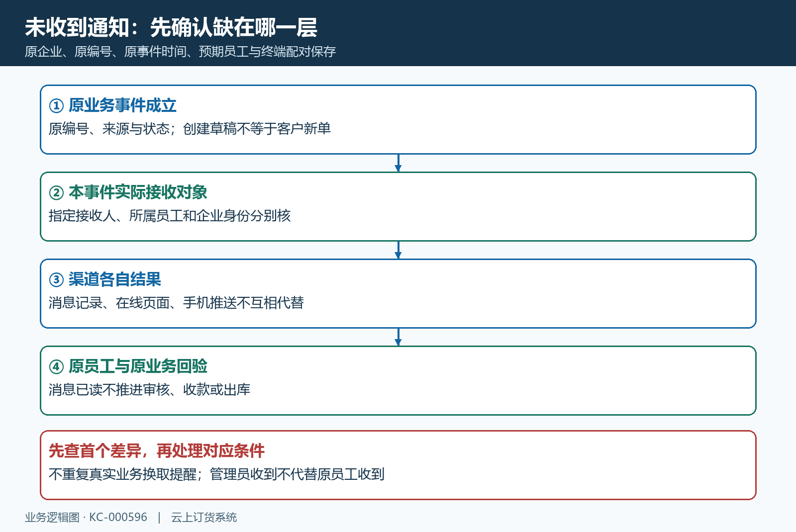The height and width of the screenshot is (532, 796).
Task: Click the text 消息记录、在线页面、手机推送不互相代替
Action: click(x=176, y=303)
